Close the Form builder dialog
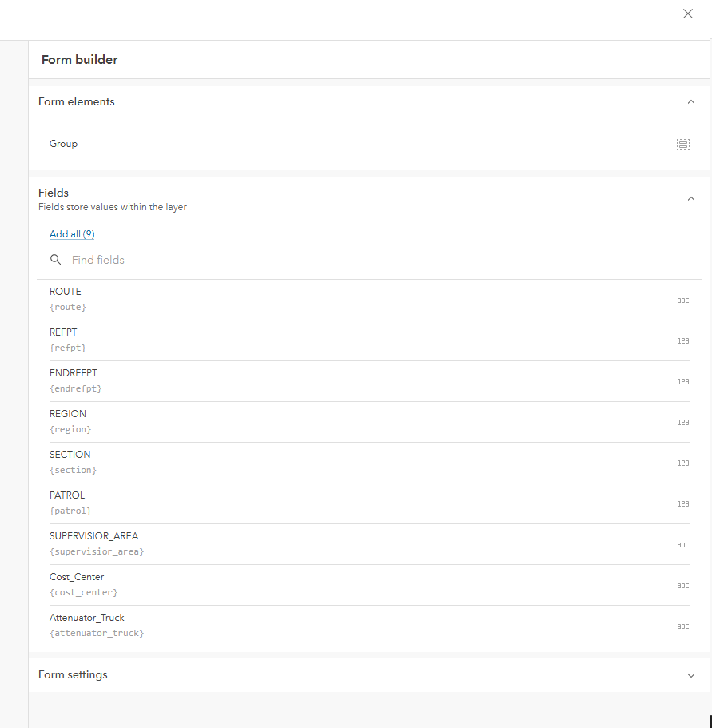Screen dimensions: 712x728 tap(688, 14)
